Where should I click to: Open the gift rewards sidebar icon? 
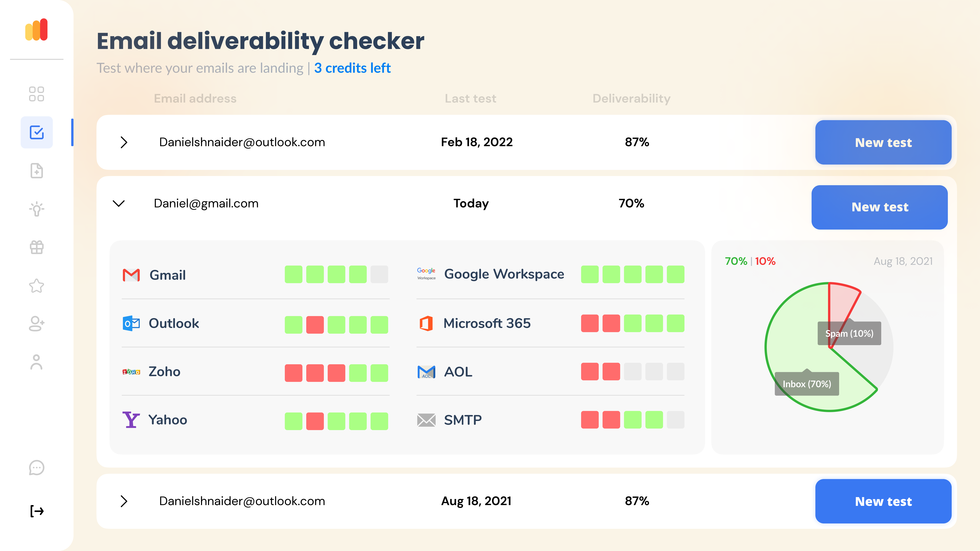(x=37, y=247)
